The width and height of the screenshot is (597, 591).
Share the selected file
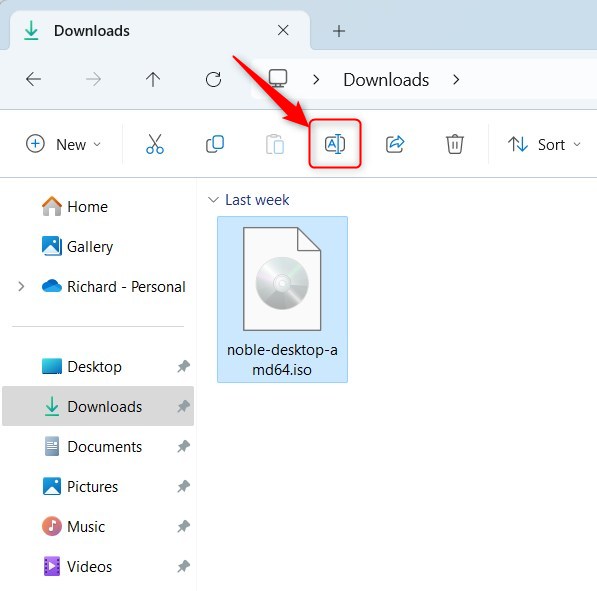point(395,144)
